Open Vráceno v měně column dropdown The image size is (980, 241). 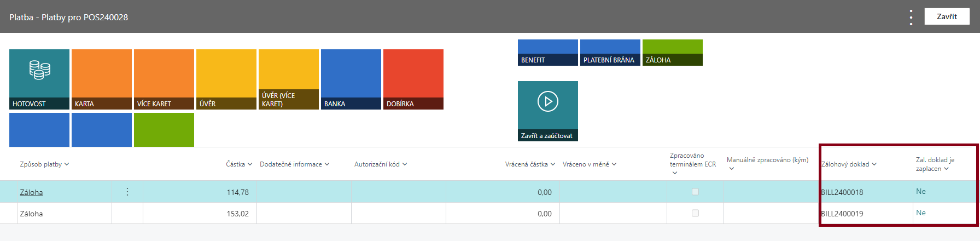[614, 164]
